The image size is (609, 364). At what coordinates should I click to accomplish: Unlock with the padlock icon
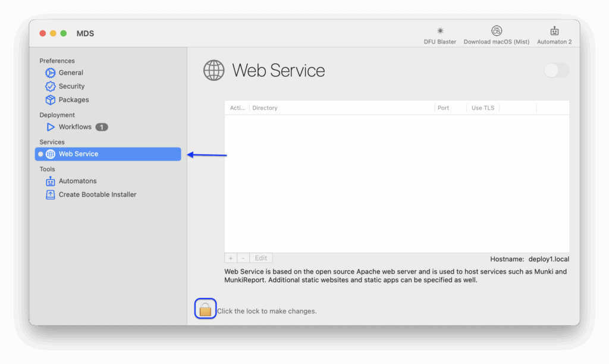tap(205, 309)
